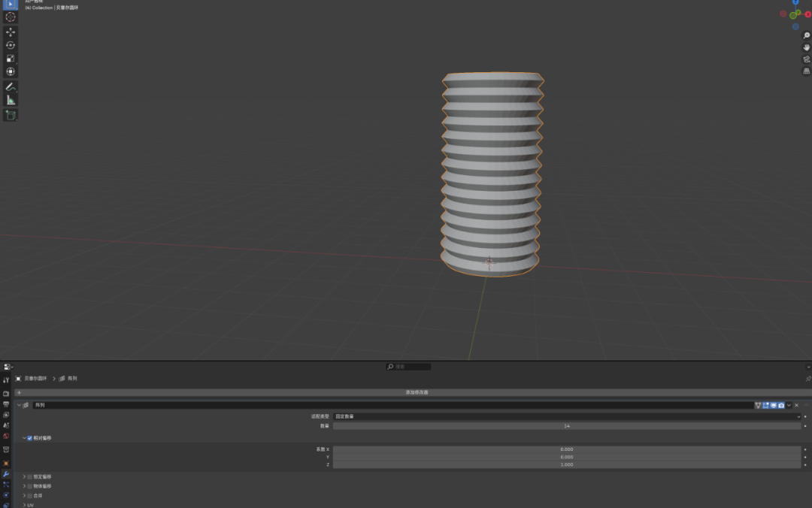Toggle modifier viewport display monitor icon
The width and height of the screenshot is (812, 508).
click(x=774, y=406)
